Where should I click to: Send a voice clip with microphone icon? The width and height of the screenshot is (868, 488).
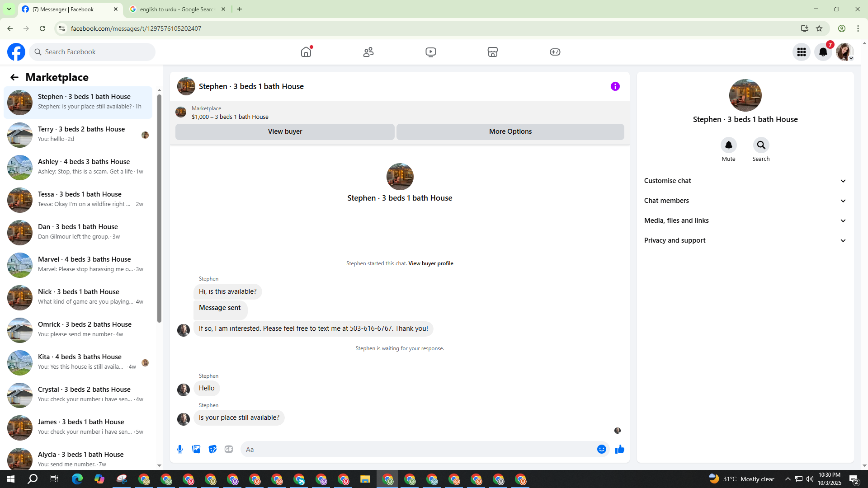coord(180,449)
